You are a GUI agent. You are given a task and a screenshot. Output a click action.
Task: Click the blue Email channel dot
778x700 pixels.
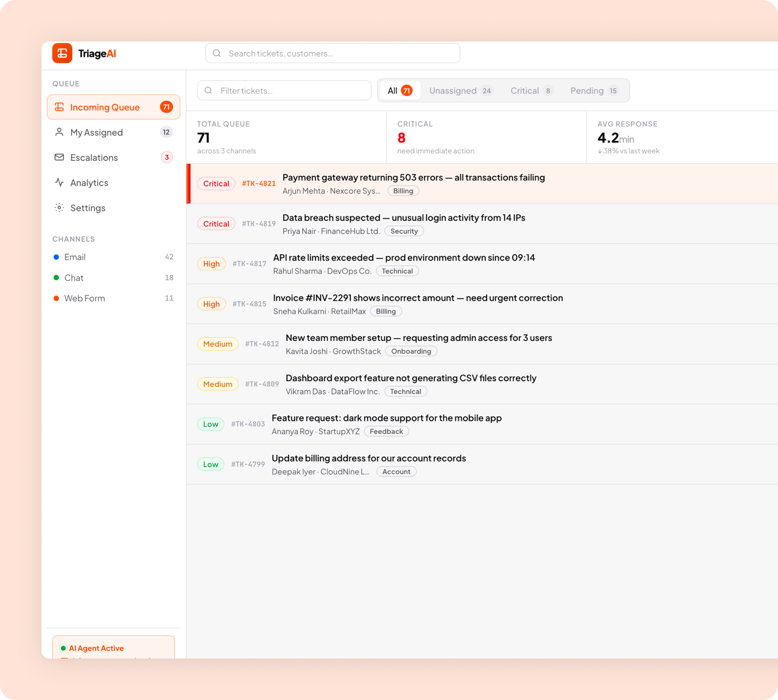[56, 257]
